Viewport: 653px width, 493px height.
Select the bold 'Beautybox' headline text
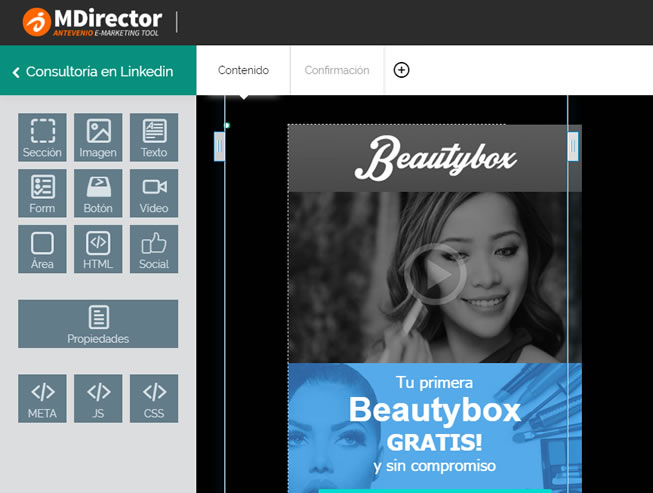point(435,410)
